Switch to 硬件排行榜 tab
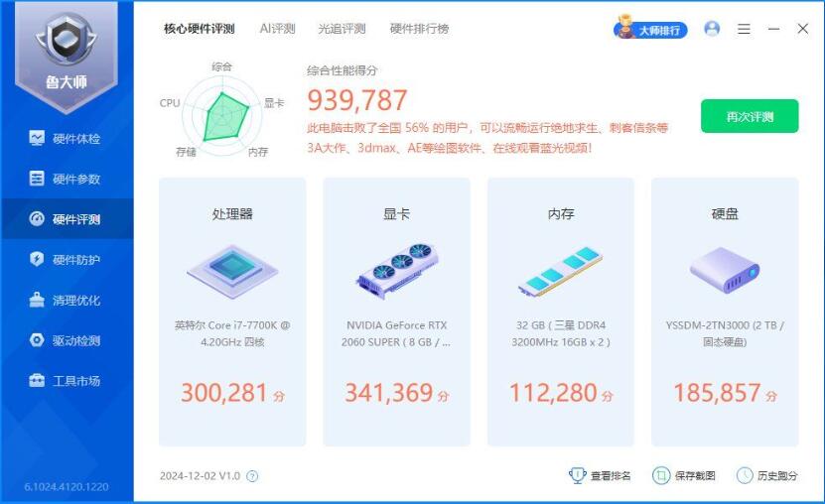This screenshot has height=504, width=825. (419, 29)
